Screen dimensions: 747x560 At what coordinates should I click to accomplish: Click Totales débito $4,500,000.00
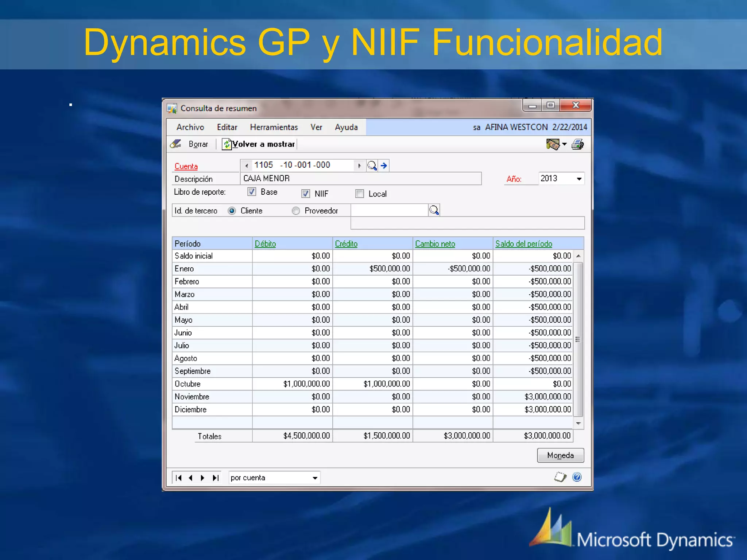306,436
